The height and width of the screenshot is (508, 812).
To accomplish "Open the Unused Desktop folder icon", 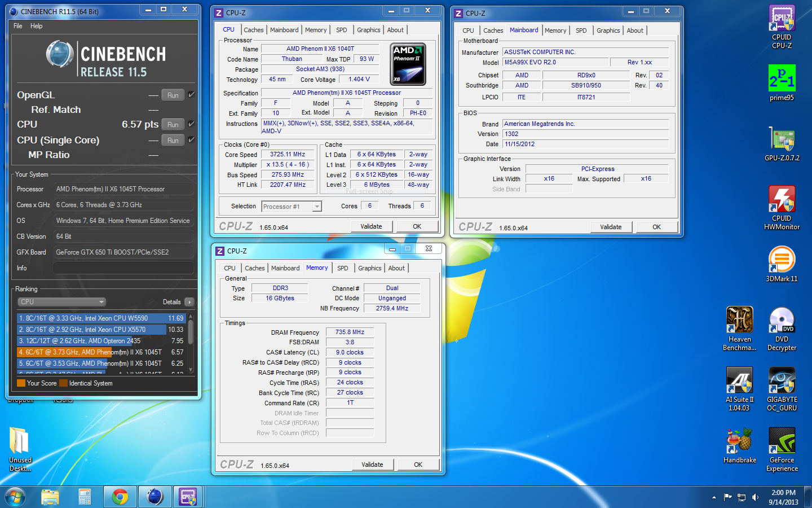I will tap(20, 449).
